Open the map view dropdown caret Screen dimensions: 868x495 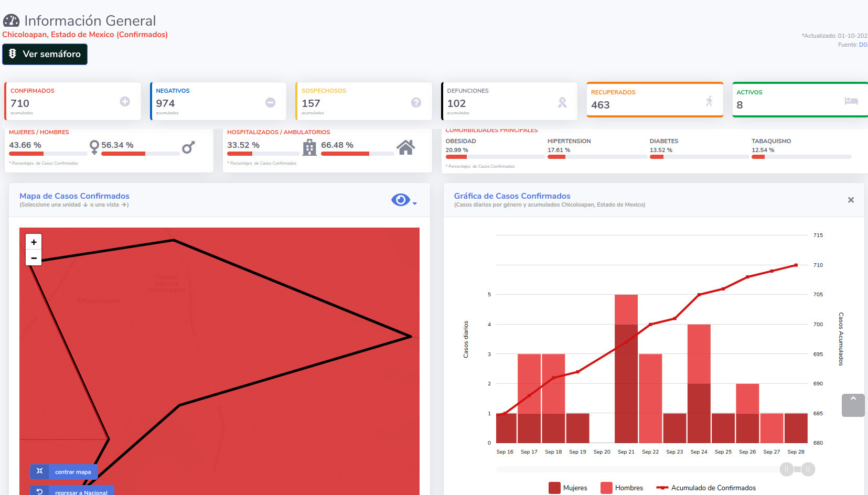pyautogui.click(x=415, y=203)
